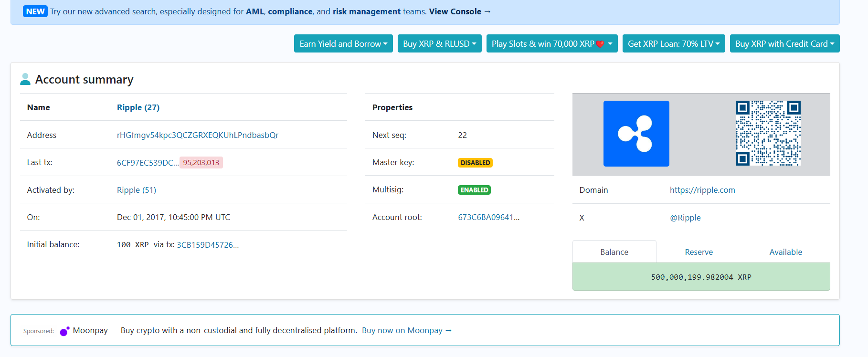Click Buy now on Moonpay link
This screenshot has width=868, height=357.
pos(407,330)
